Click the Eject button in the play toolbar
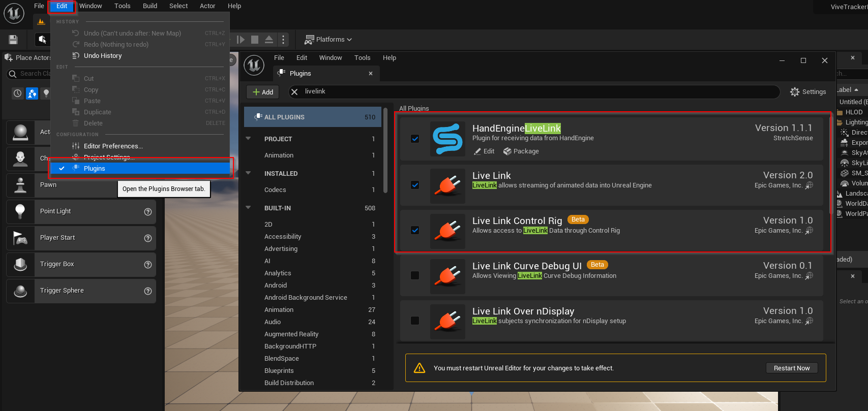This screenshot has width=868, height=411. (x=269, y=40)
